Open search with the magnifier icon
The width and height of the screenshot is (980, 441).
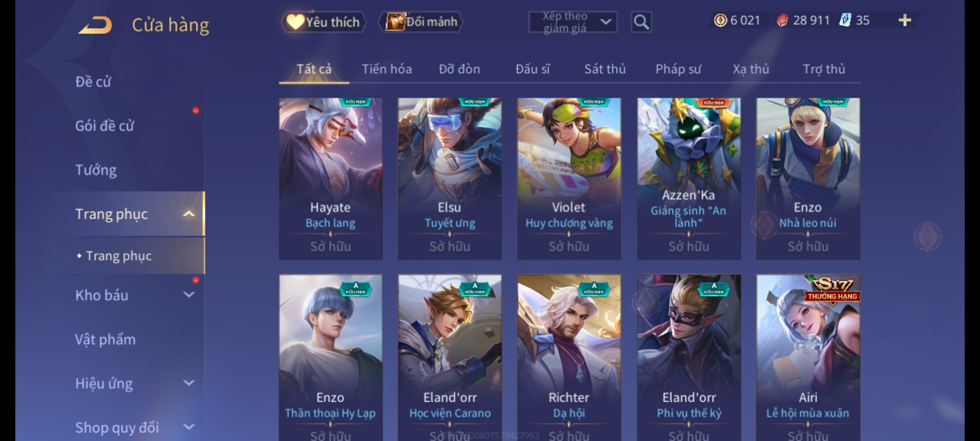[x=641, y=22]
